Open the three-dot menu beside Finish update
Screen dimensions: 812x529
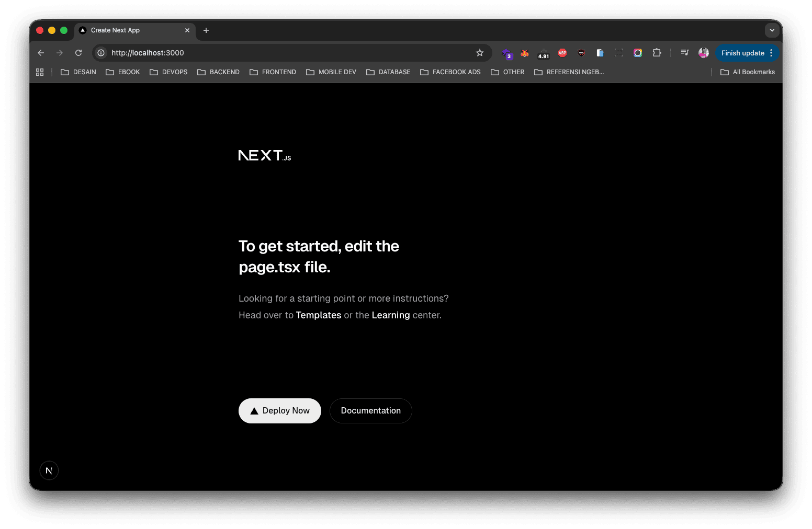tap(771, 53)
